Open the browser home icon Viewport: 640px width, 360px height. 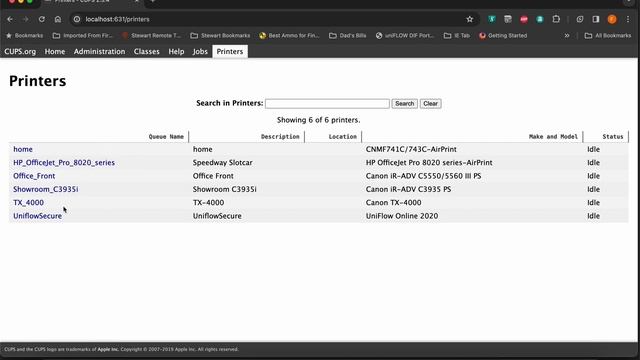coord(58,19)
